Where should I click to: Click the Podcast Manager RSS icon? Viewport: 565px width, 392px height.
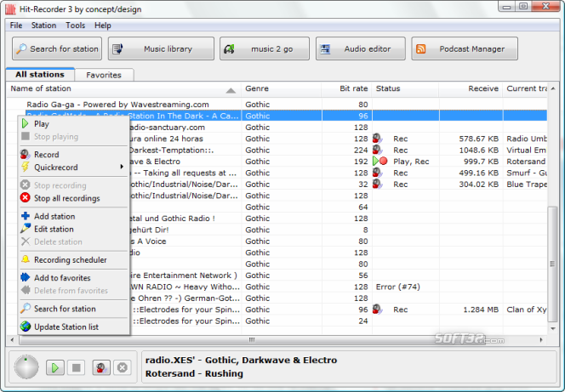tap(421, 48)
